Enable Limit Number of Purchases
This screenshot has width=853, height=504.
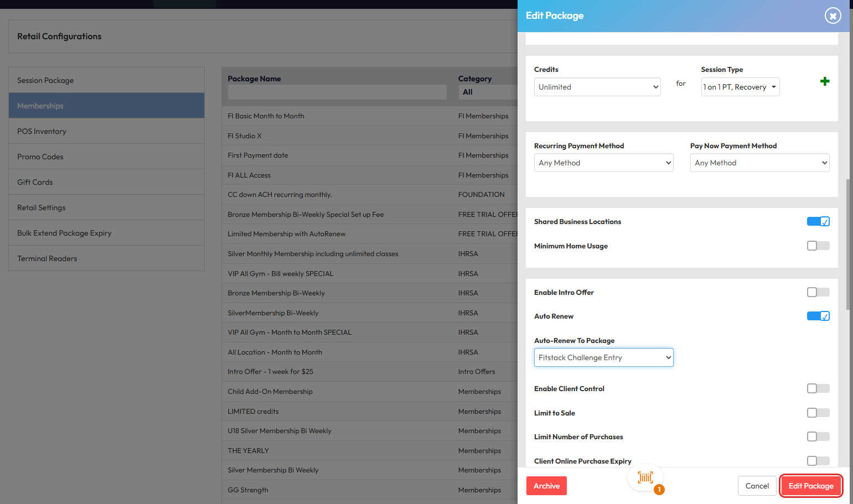(818, 437)
